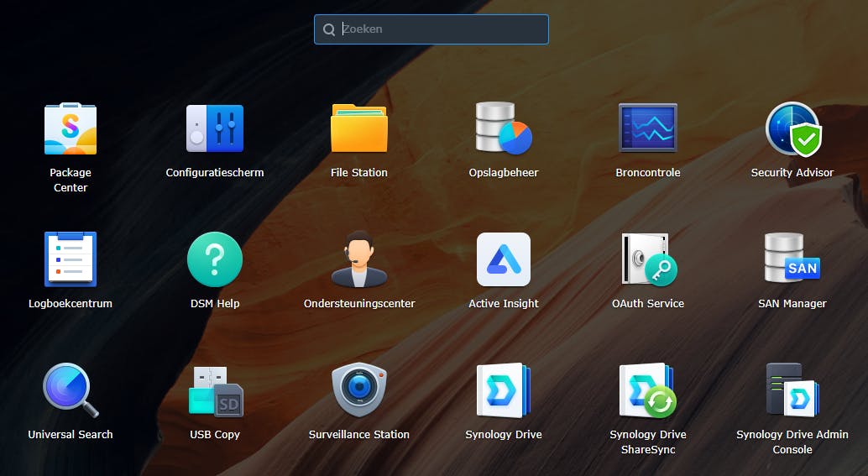868x476 pixels.
Task: Launch SAN Manager app
Action: [x=792, y=258]
